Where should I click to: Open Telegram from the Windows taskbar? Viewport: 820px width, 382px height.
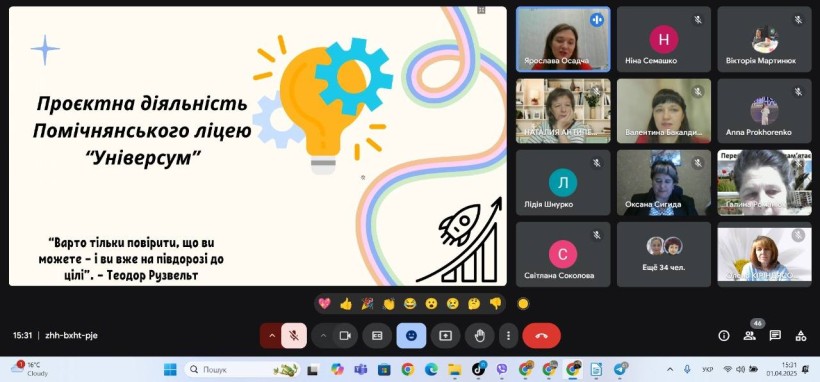coord(620,369)
